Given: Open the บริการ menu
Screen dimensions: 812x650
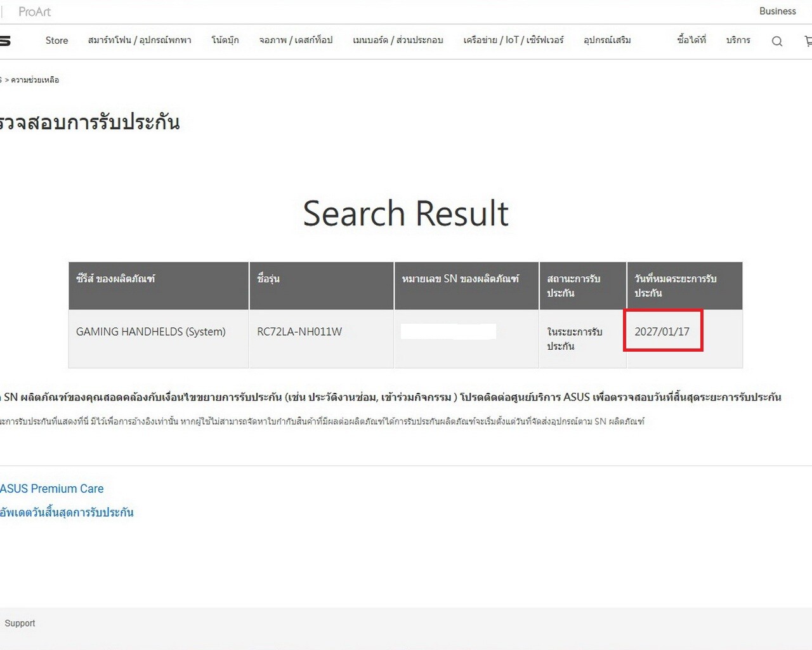Looking at the screenshot, I should pos(738,40).
